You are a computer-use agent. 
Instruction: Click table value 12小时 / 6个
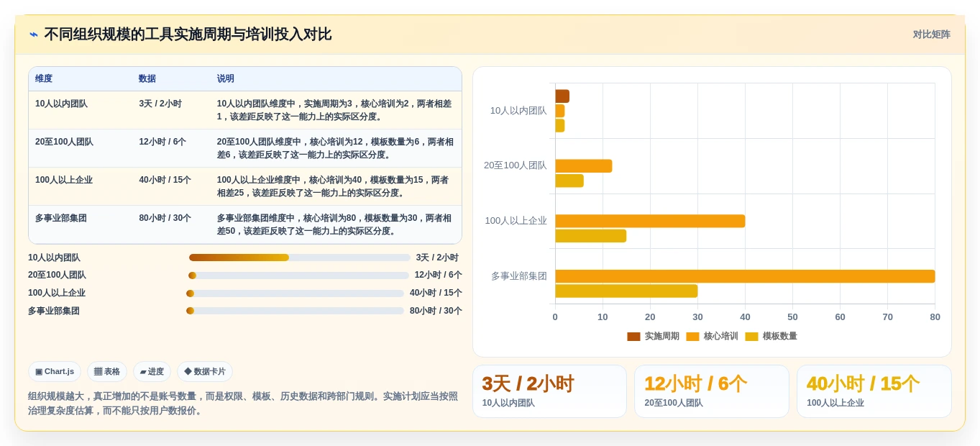[162, 142]
